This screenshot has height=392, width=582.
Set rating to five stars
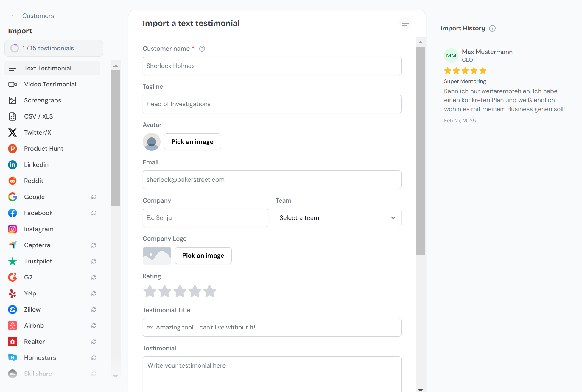(x=210, y=291)
